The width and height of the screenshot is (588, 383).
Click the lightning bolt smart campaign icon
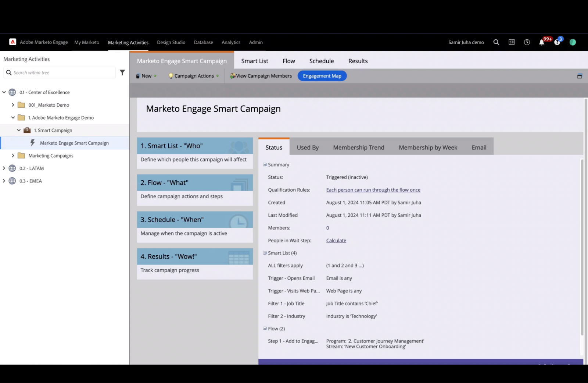coord(33,143)
